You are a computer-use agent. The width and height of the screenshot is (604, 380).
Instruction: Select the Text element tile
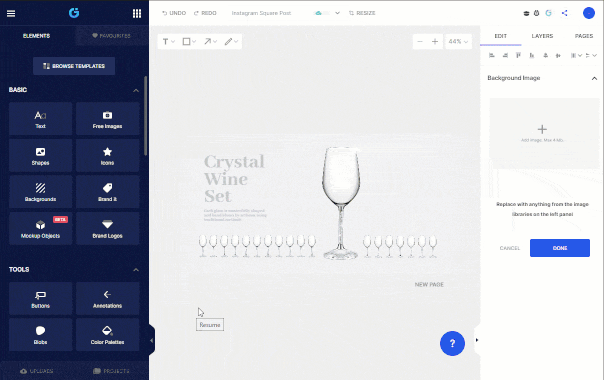(x=40, y=119)
